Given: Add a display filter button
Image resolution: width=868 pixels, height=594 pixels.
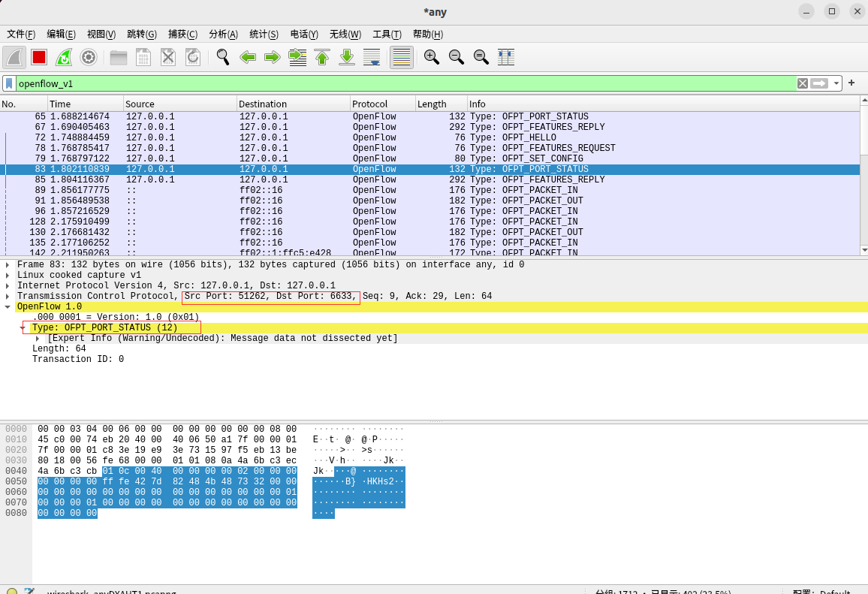Looking at the screenshot, I should point(851,83).
